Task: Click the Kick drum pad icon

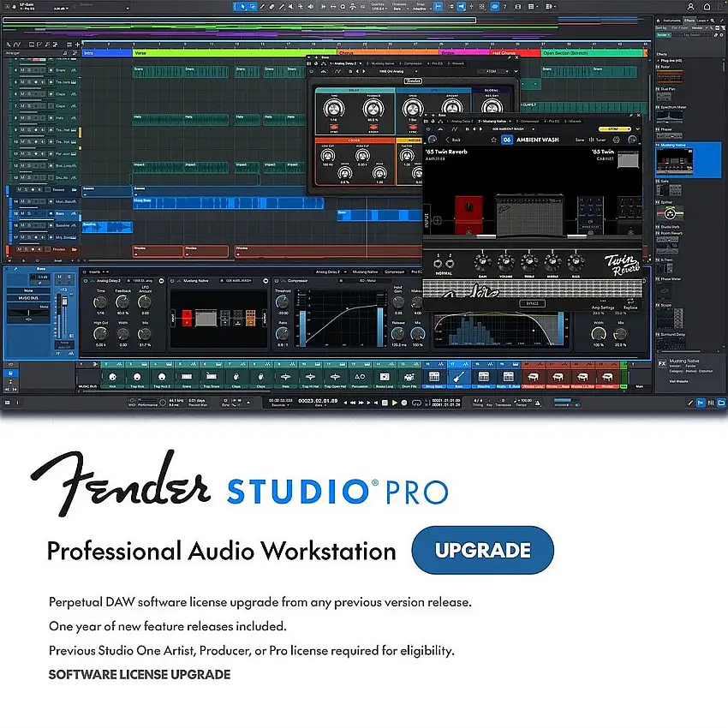Action: pyautogui.click(x=112, y=377)
